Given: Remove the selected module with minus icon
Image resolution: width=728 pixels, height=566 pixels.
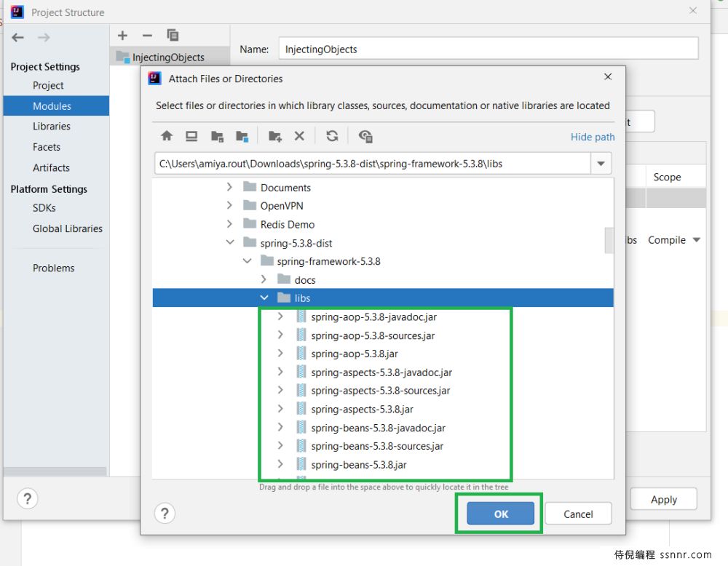Looking at the screenshot, I should 147,35.
